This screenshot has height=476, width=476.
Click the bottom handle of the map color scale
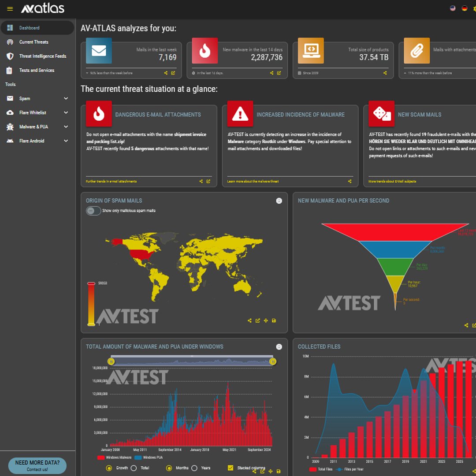click(91, 324)
